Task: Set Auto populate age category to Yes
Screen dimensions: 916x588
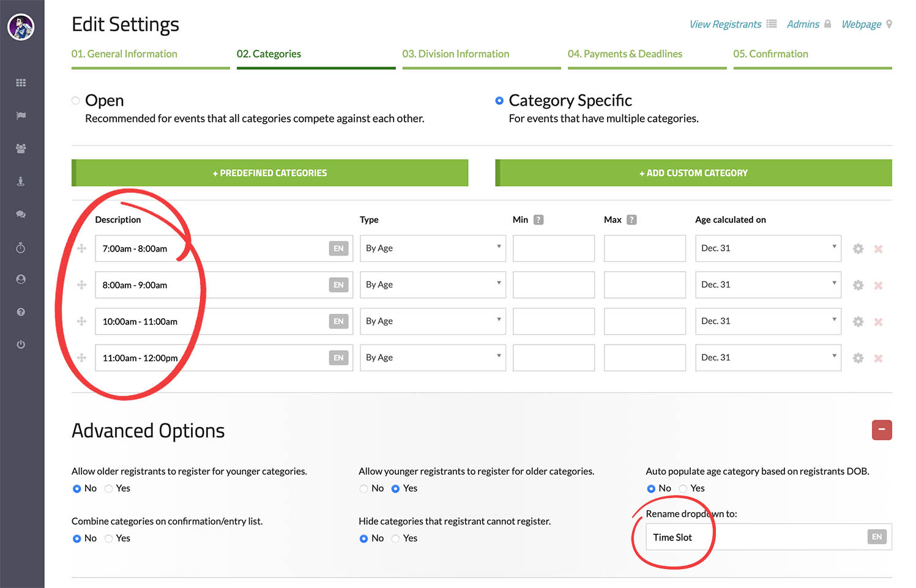Action: 683,488
